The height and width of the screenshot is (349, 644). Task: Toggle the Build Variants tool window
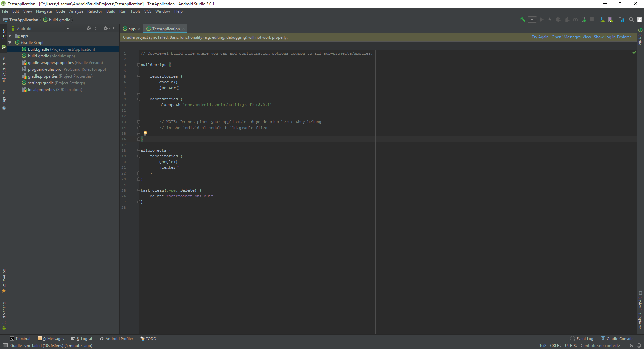(4, 315)
